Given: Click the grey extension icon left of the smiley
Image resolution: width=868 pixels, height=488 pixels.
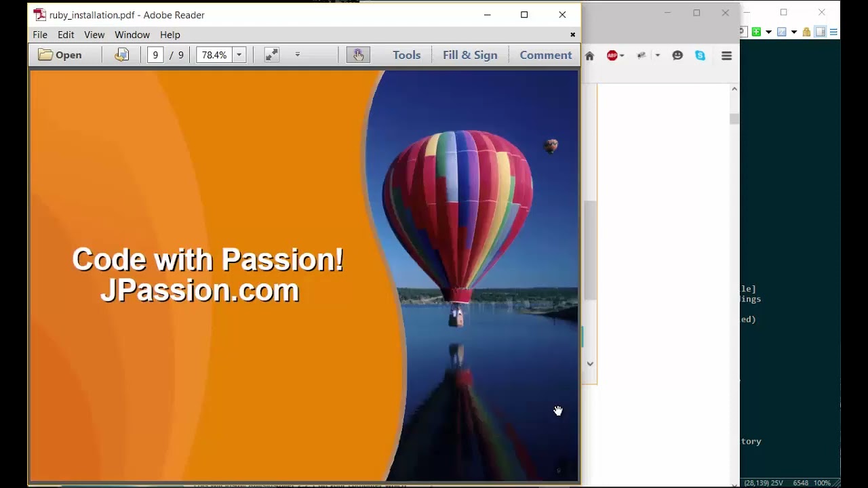Looking at the screenshot, I should (x=642, y=56).
